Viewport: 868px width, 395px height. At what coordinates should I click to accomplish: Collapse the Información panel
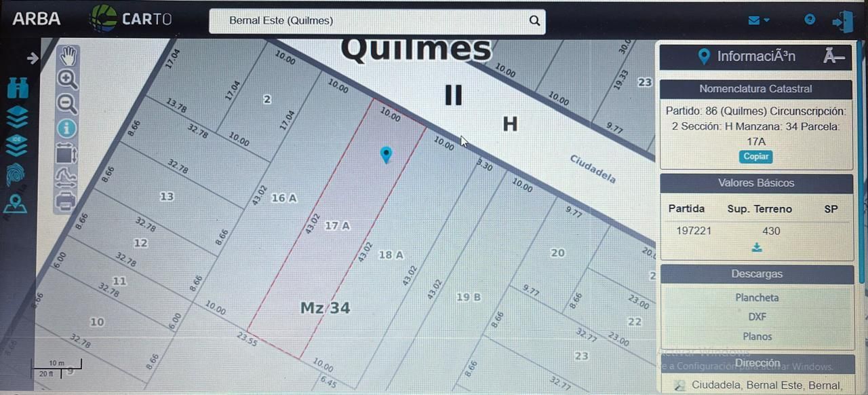tap(834, 57)
